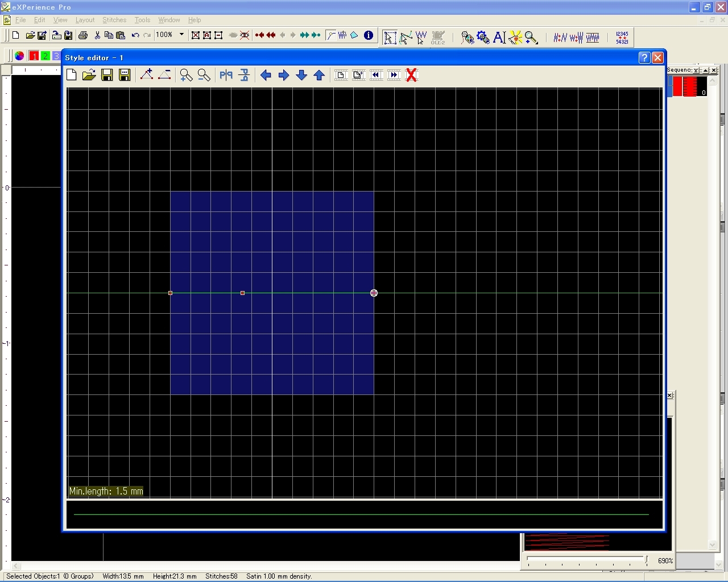The image size is (728, 582).
Task: Redo action in main toolbar
Action: coord(147,35)
